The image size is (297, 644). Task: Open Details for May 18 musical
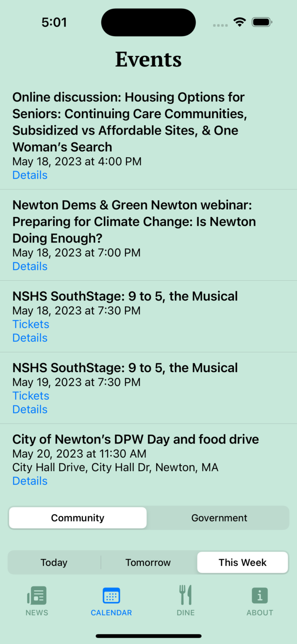pos(30,338)
